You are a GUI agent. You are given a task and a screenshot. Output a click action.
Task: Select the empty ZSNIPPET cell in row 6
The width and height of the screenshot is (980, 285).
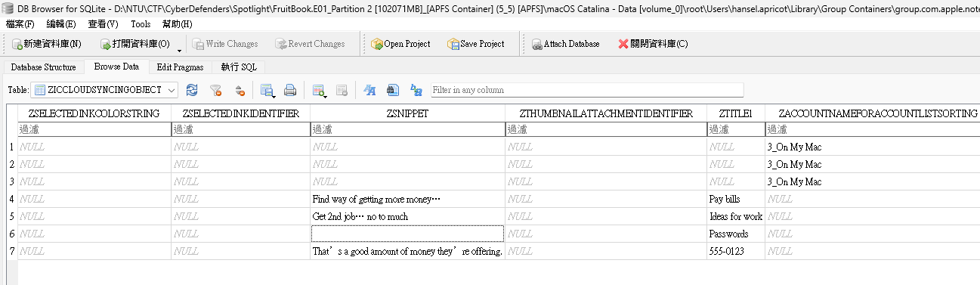tap(407, 234)
